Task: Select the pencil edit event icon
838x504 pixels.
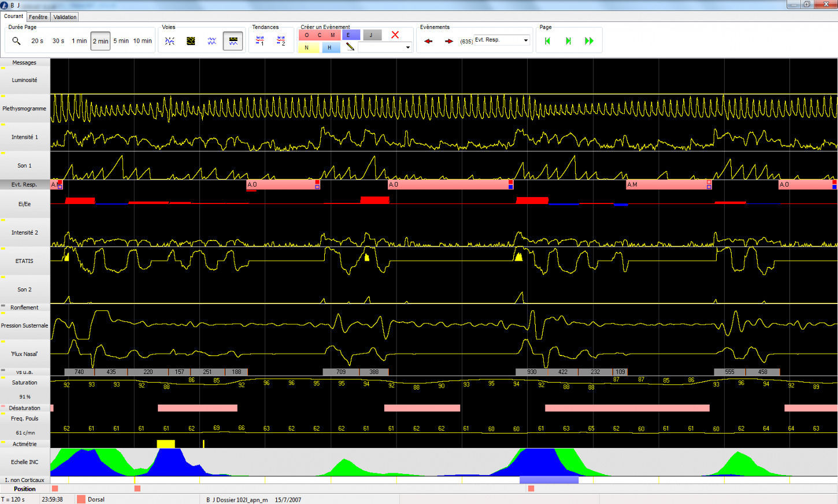Action: tap(350, 47)
